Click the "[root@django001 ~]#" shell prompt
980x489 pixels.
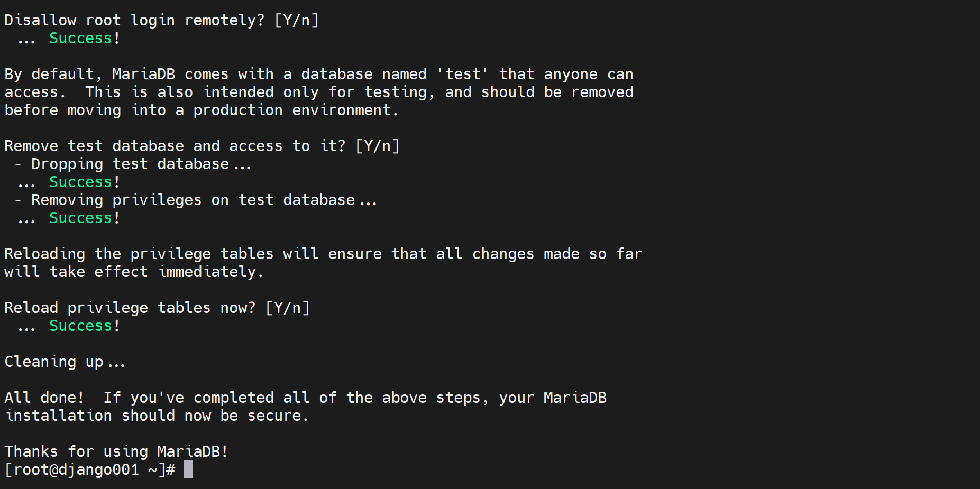(90, 469)
